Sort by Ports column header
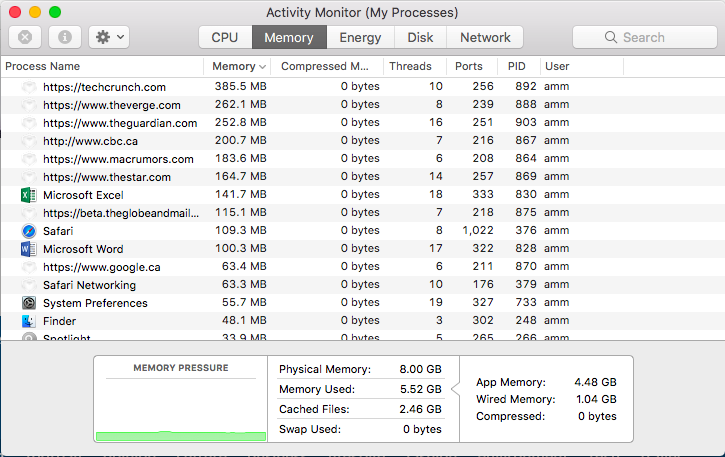725x457 pixels. (x=472, y=66)
